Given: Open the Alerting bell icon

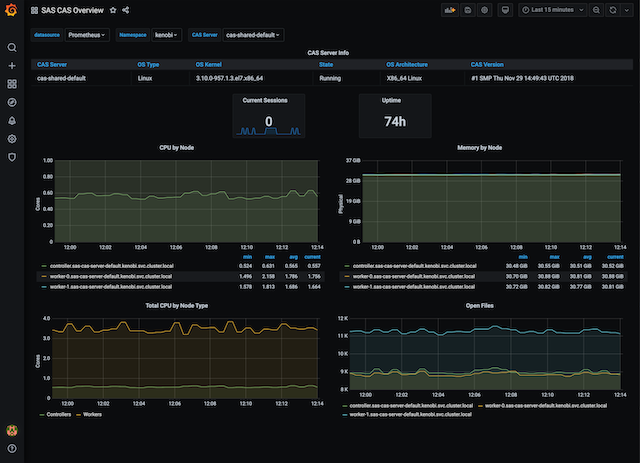Looking at the screenshot, I should tap(12, 120).
